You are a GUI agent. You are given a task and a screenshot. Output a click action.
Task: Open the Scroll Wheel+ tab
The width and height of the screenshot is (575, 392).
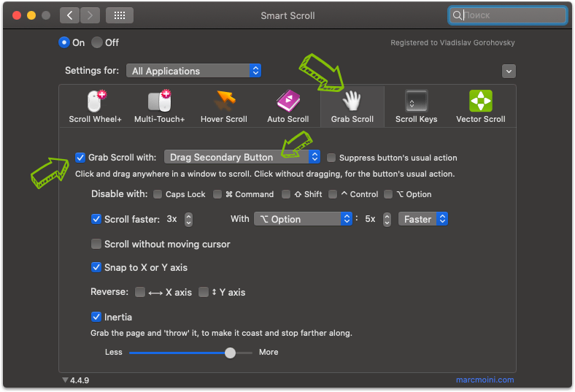click(x=95, y=107)
